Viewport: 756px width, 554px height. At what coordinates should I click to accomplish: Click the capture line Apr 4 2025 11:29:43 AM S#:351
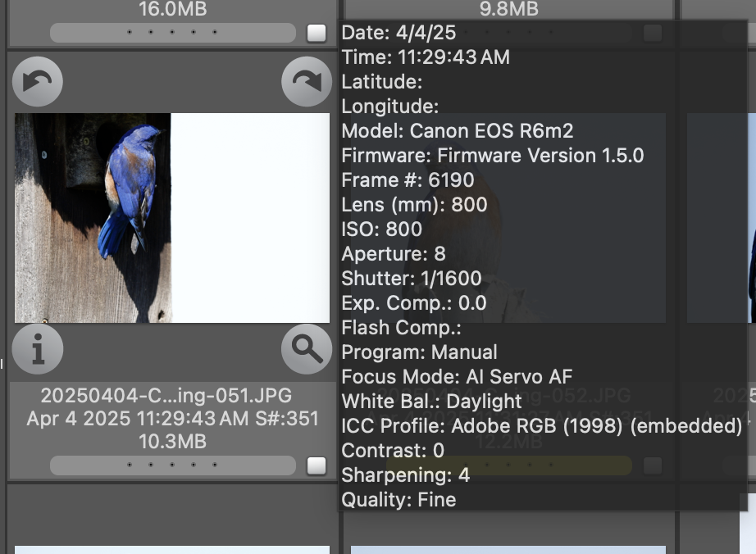tap(173, 419)
